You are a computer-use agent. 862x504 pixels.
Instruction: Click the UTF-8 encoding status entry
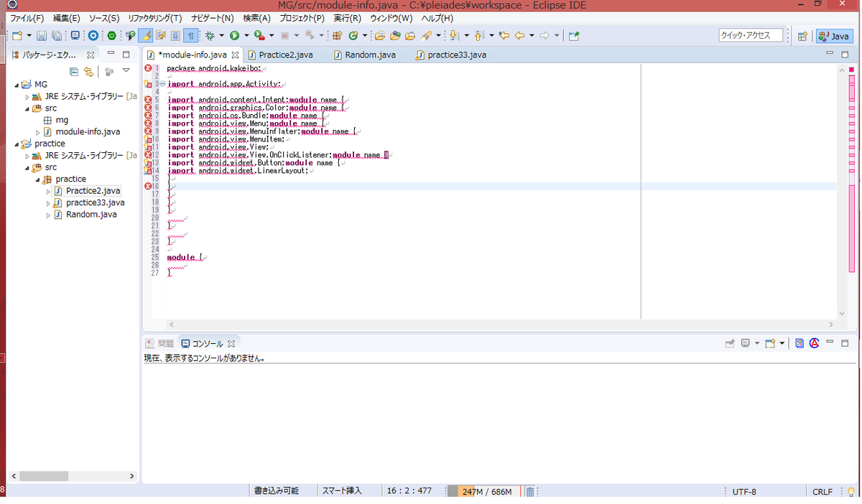tap(744, 492)
